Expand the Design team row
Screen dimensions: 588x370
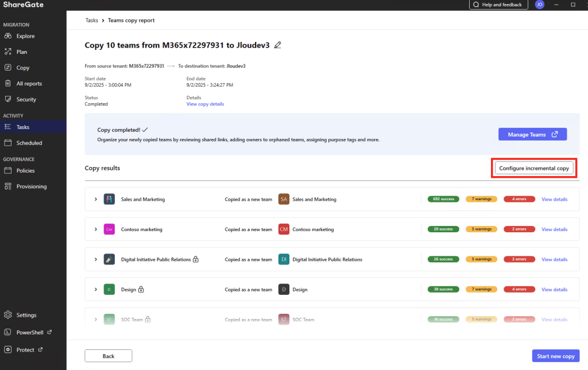click(96, 290)
